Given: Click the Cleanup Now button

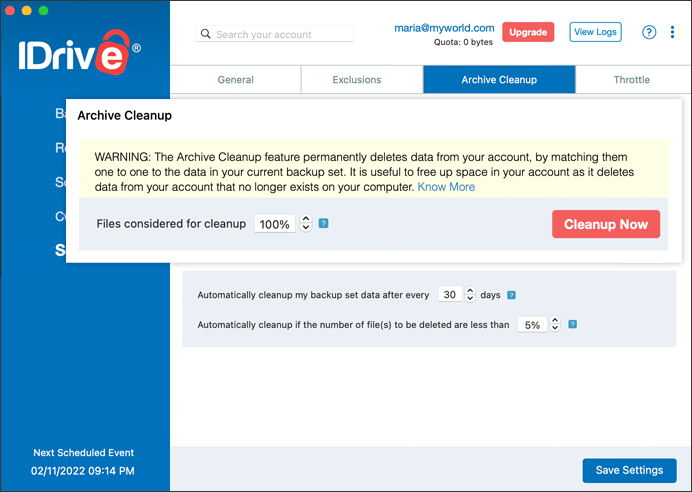Looking at the screenshot, I should (x=606, y=224).
